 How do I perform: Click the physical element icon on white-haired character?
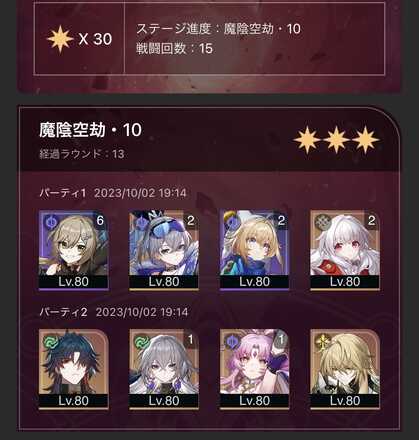point(322,222)
